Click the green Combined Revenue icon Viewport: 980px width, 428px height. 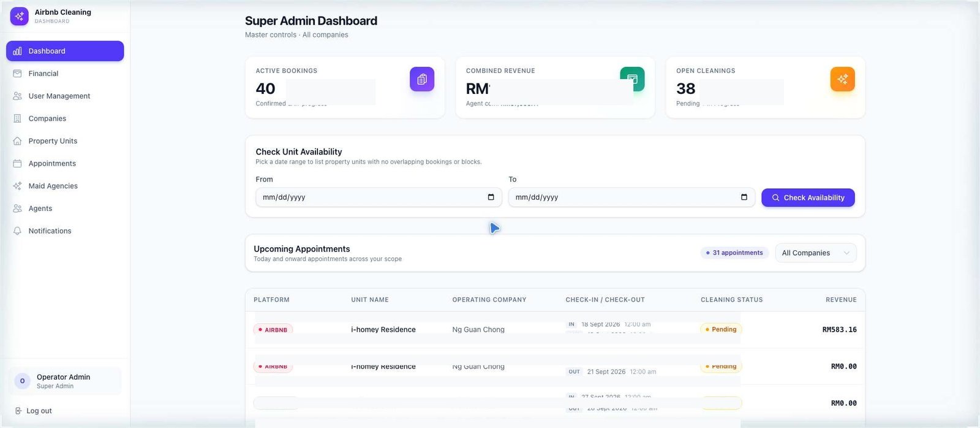point(632,79)
